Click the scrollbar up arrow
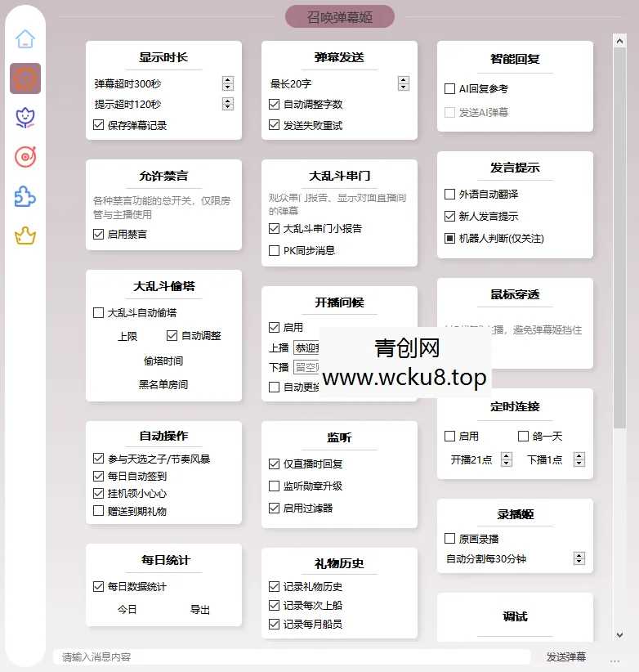The image size is (639, 672). 619,41
